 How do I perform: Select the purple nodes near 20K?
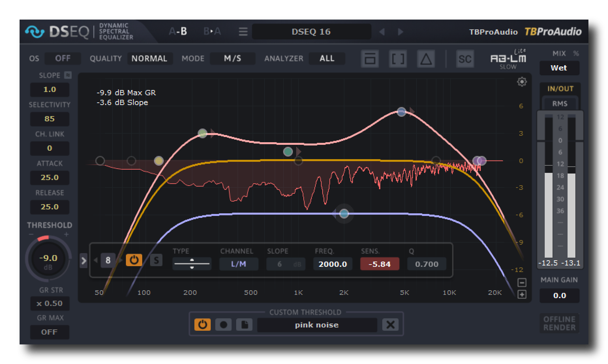pos(479,161)
